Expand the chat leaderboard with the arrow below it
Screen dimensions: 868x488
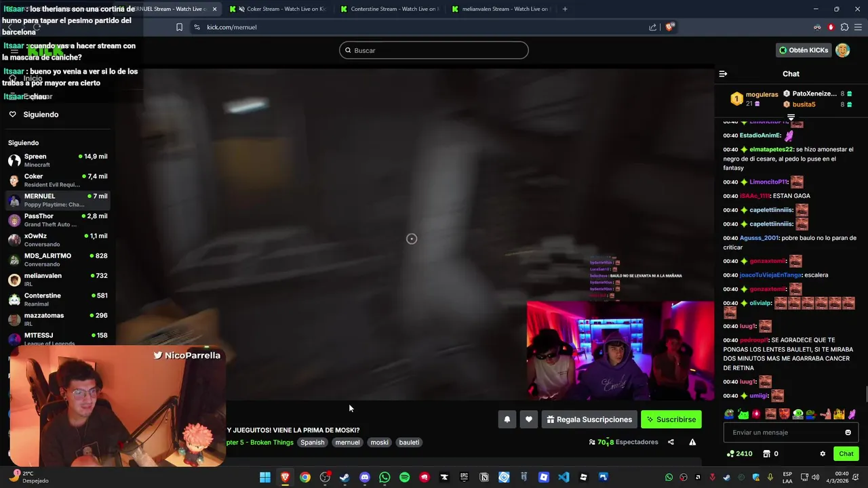[x=791, y=117]
